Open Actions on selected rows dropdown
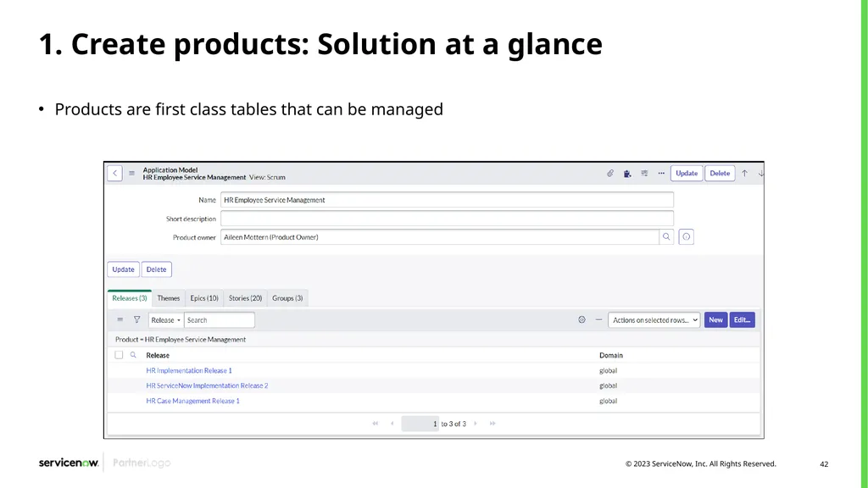The image size is (868, 488). tap(654, 319)
